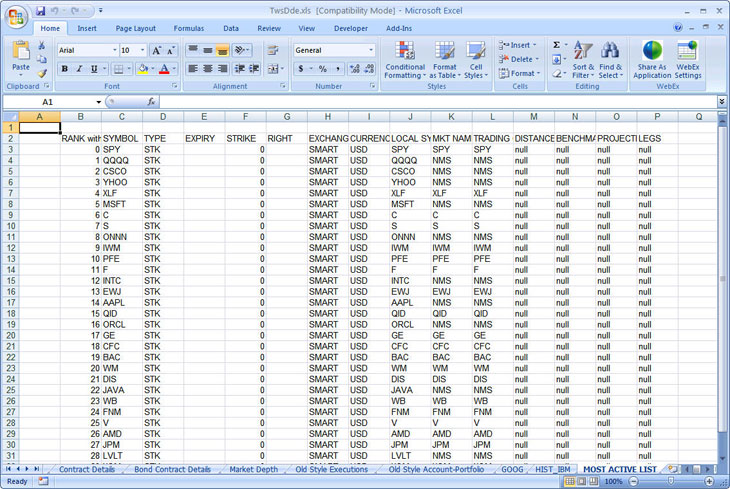
Task: Open the General number format dropdown
Action: [371, 50]
